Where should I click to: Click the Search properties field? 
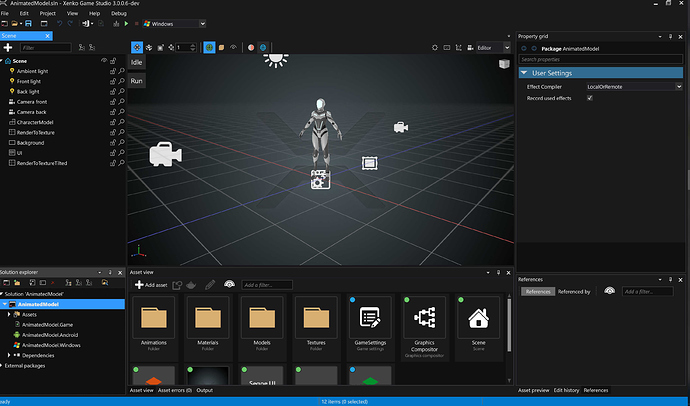[x=601, y=59]
